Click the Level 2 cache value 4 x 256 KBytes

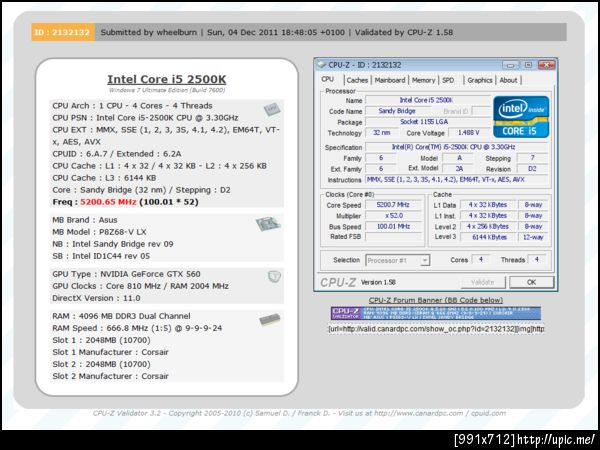(489, 227)
